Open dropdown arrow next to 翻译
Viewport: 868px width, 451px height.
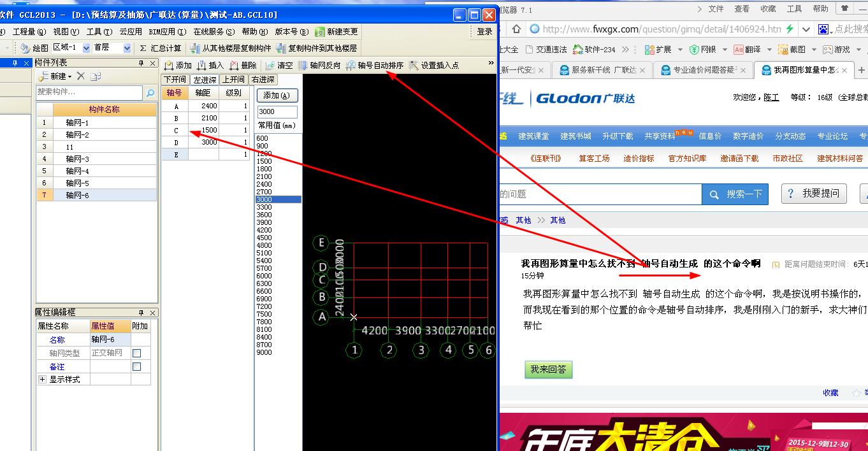(x=768, y=49)
